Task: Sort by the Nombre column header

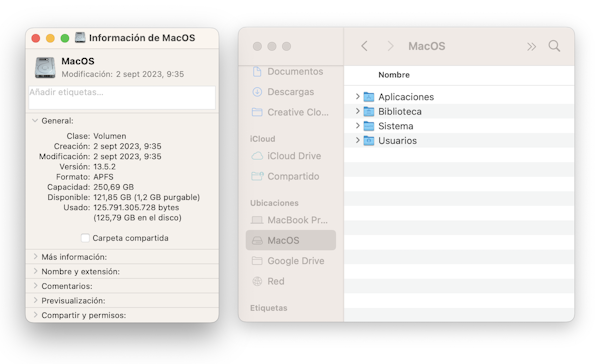Action: coord(394,75)
